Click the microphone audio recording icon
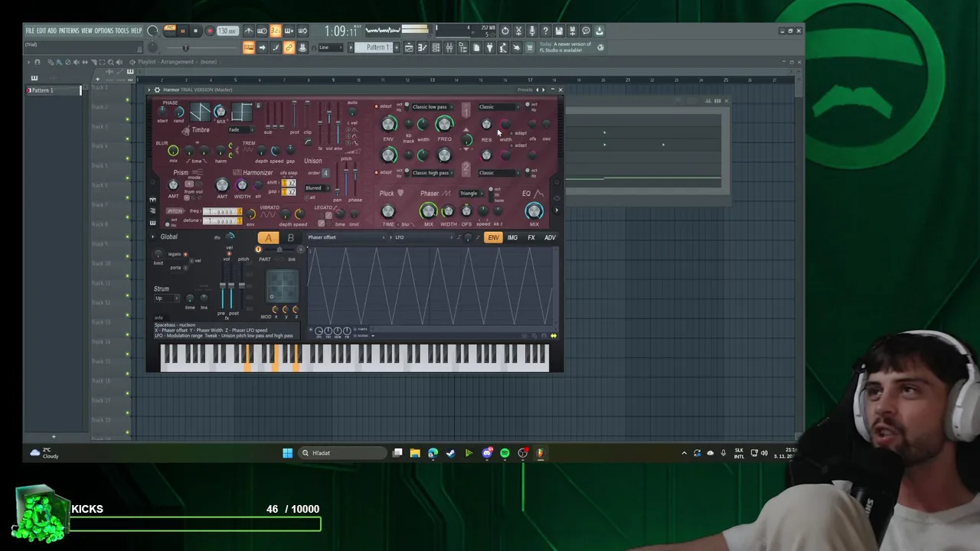This screenshot has width=980, height=551. coord(532,31)
